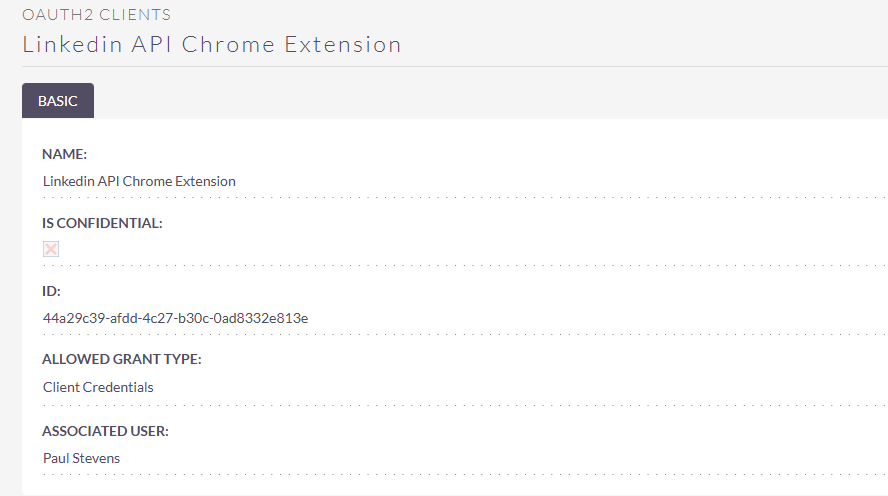This screenshot has height=496, width=888.
Task: Click the client ID value 44a29c39-afdd
Action: pyautogui.click(x=176, y=318)
